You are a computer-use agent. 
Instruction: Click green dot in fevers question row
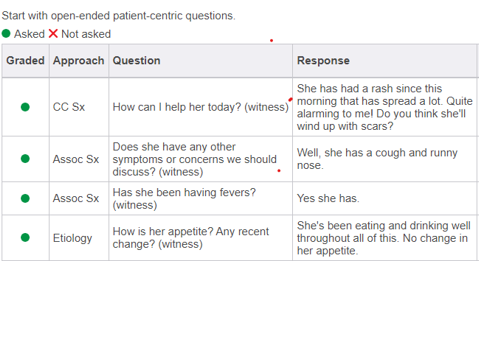(25, 198)
